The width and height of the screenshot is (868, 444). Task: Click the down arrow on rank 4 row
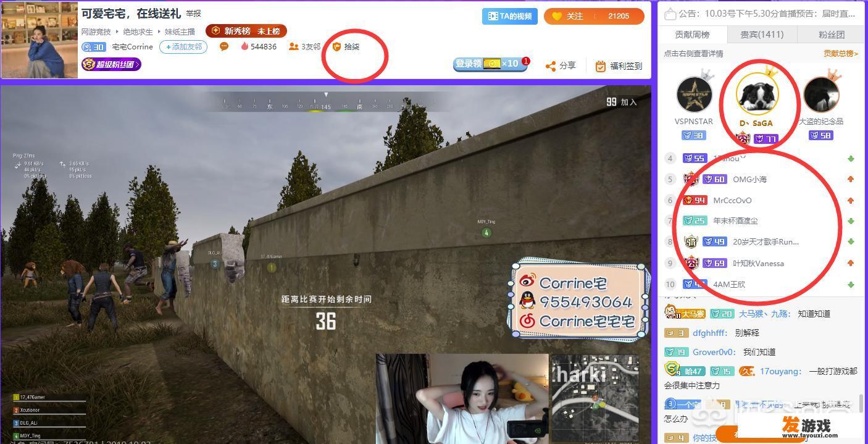[x=851, y=159]
